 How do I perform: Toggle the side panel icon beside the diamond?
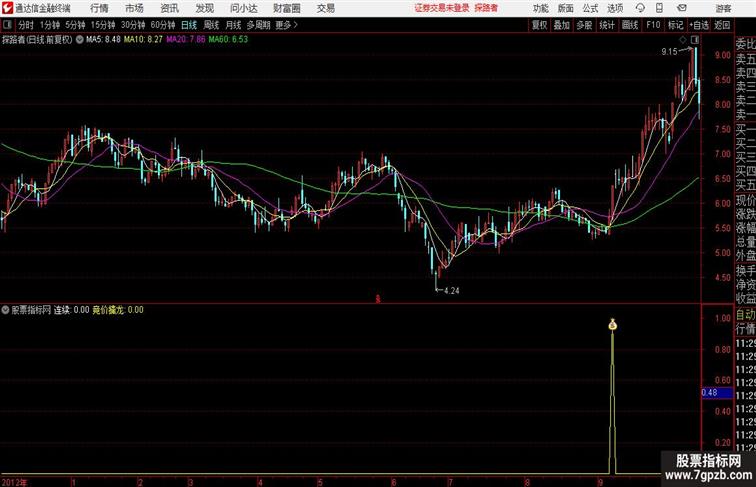pyautogui.click(x=695, y=40)
